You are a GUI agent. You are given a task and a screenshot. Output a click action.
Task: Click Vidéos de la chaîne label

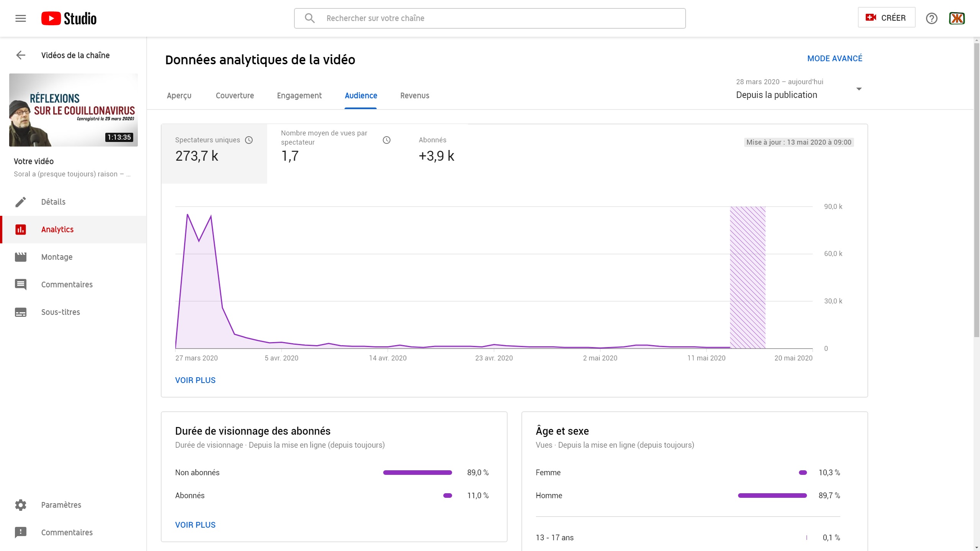point(75,55)
